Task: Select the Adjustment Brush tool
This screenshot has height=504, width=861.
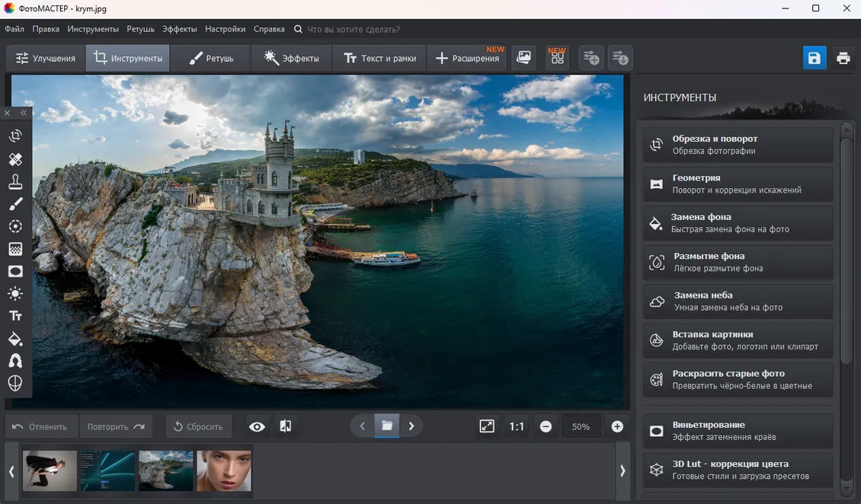Action: (14, 203)
